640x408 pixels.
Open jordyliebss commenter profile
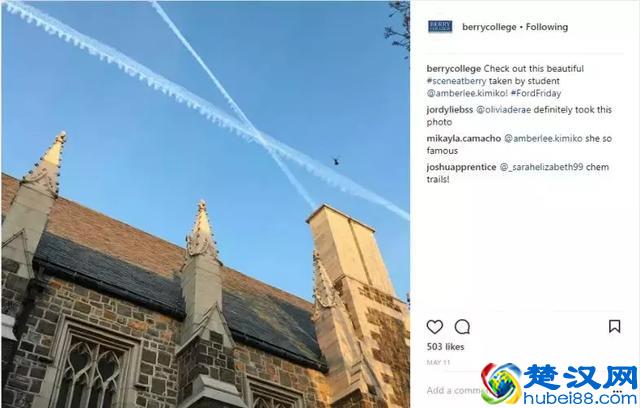(x=450, y=110)
